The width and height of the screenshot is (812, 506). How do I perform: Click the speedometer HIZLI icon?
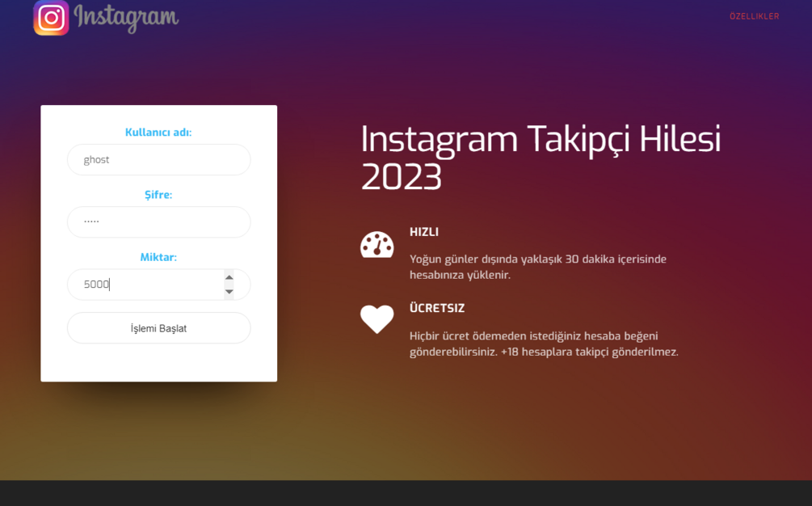pyautogui.click(x=377, y=244)
